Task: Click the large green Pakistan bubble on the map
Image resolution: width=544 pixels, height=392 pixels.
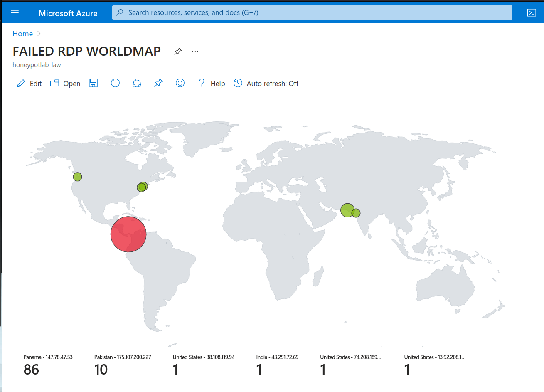Action: [x=347, y=210]
